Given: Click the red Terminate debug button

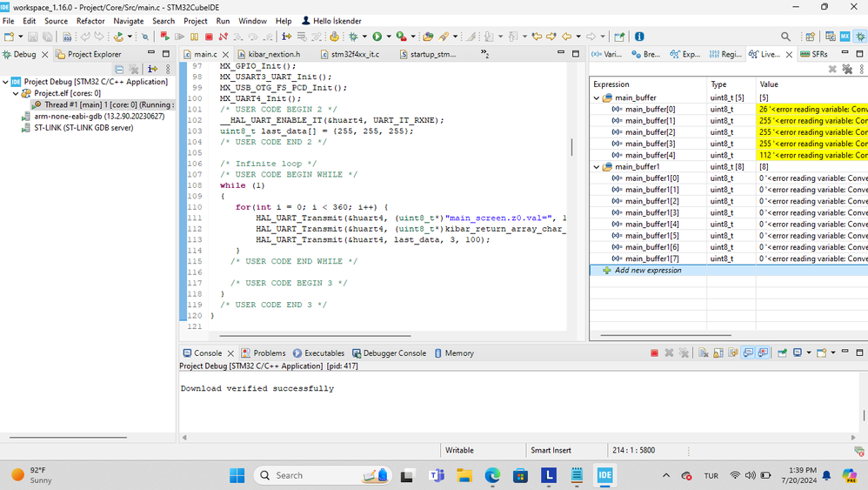Looking at the screenshot, I should [x=209, y=37].
